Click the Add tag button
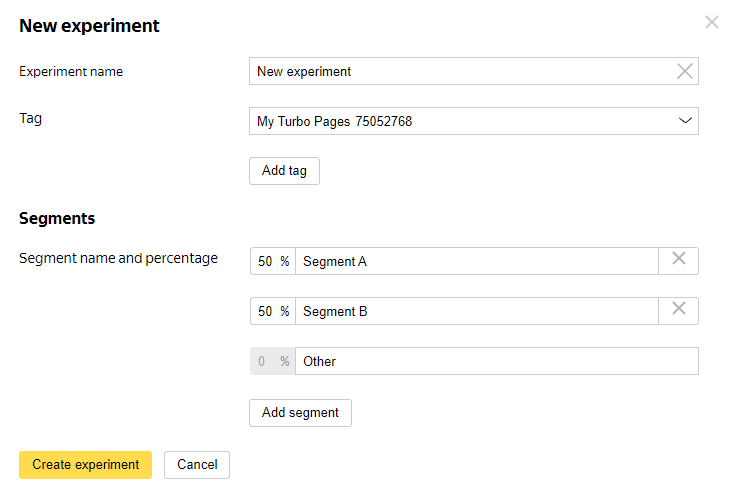This screenshot has height=495, width=739. point(284,171)
